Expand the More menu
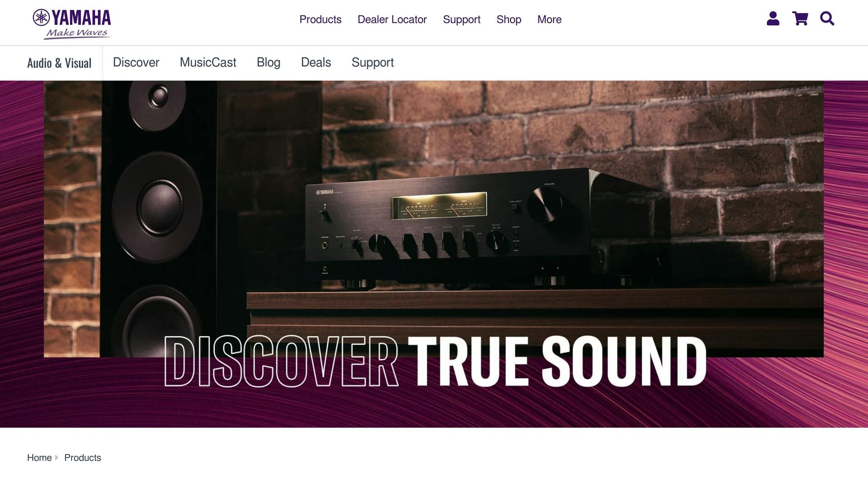This screenshot has width=868, height=488. point(549,19)
